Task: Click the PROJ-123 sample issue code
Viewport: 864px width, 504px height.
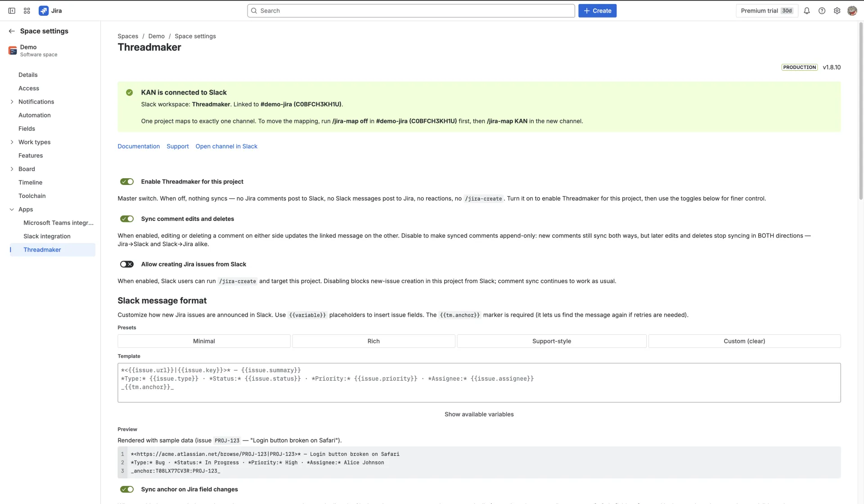Action: (x=227, y=441)
